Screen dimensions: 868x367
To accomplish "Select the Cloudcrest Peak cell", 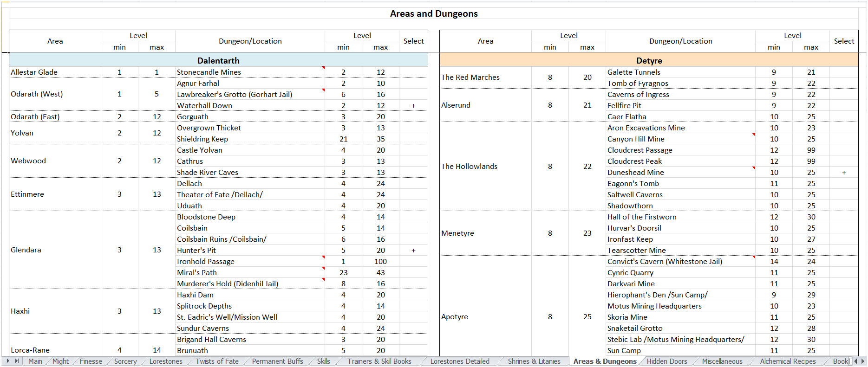I will click(x=634, y=161).
